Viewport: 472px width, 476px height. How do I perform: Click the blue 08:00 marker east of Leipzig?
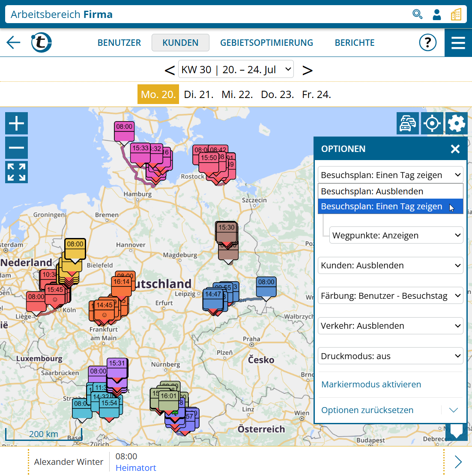266,286
